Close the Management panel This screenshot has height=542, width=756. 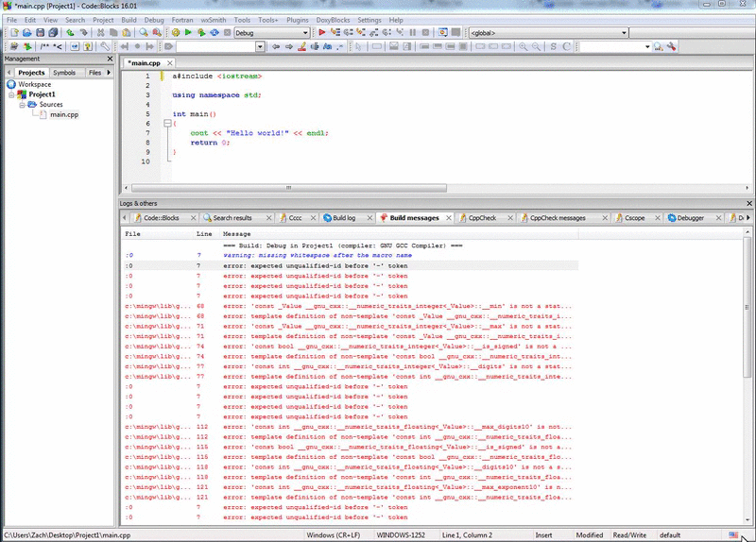(110, 59)
